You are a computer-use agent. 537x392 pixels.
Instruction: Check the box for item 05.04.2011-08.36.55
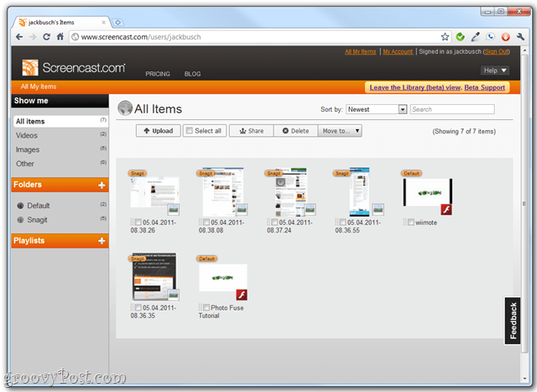pyautogui.click(x=342, y=222)
